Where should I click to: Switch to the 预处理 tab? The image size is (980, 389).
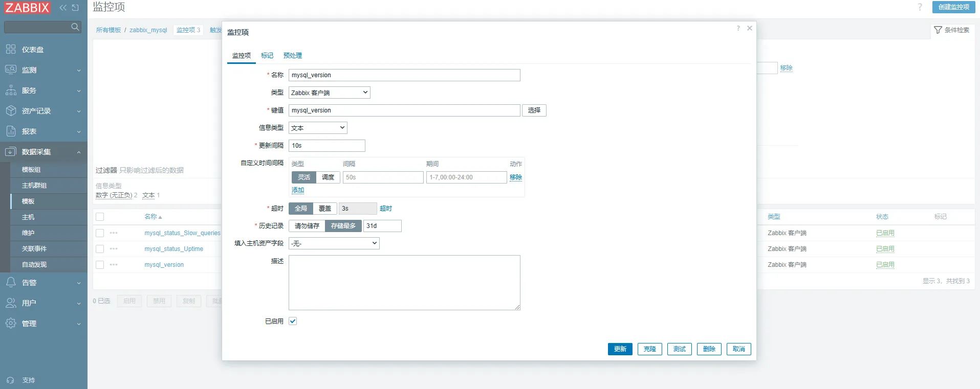(x=293, y=56)
